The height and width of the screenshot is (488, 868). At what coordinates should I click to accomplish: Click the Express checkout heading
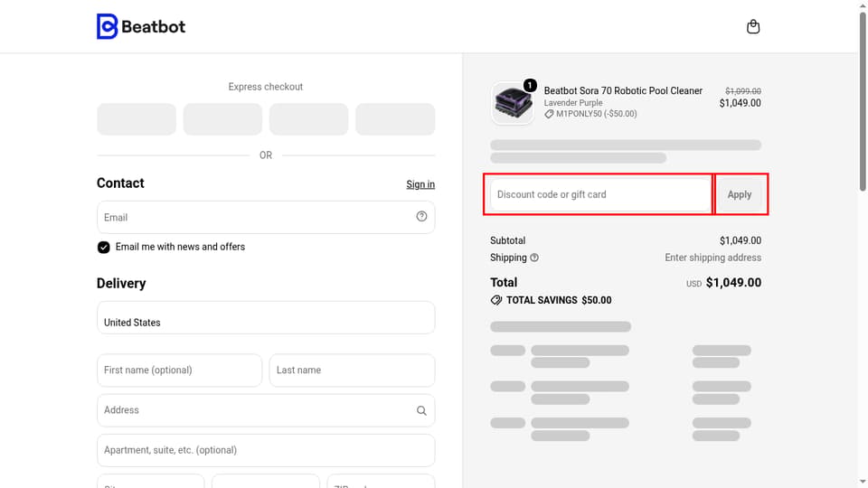coord(266,87)
